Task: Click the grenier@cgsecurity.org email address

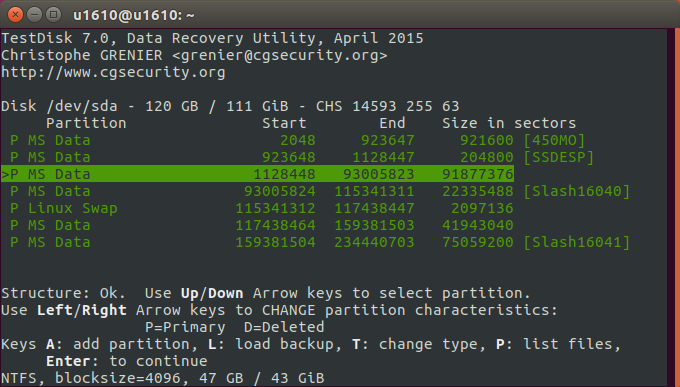Action: 280,56
